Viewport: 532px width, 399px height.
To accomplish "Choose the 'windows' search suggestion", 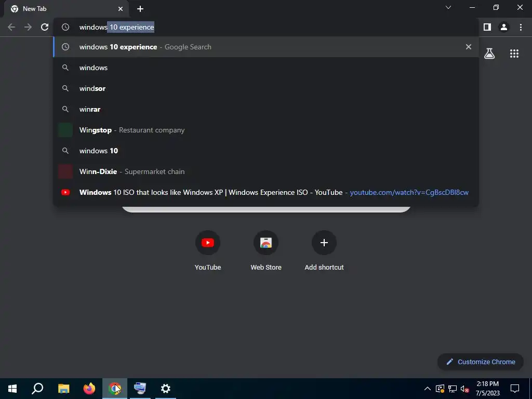I will pyautogui.click(x=266, y=68).
